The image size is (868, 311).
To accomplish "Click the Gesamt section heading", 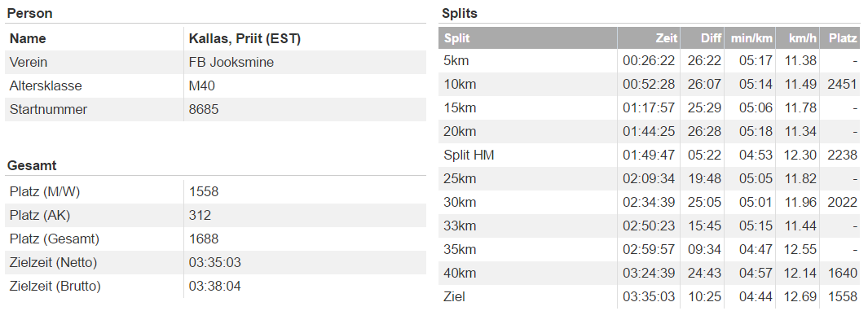I will tap(32, 165).
